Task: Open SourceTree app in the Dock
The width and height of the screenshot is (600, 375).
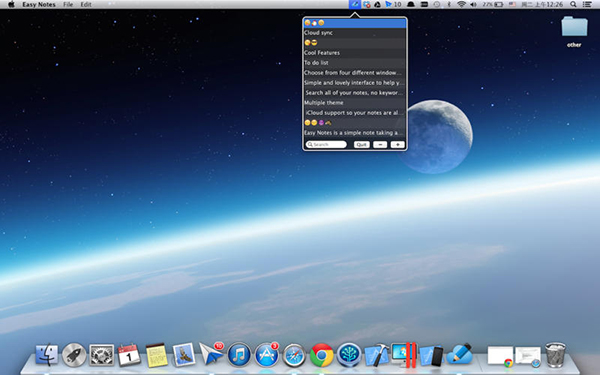Action: point(349,355)
